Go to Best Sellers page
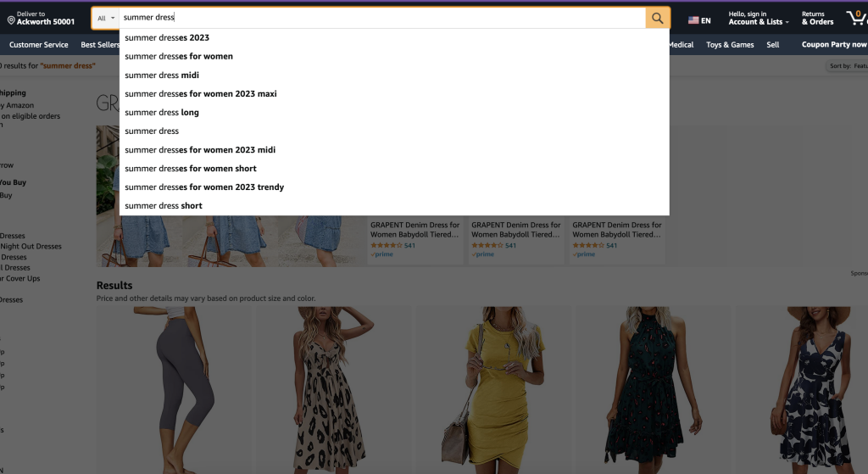Image resolution: width=868 pixels, height=474 pixels. 100,45
